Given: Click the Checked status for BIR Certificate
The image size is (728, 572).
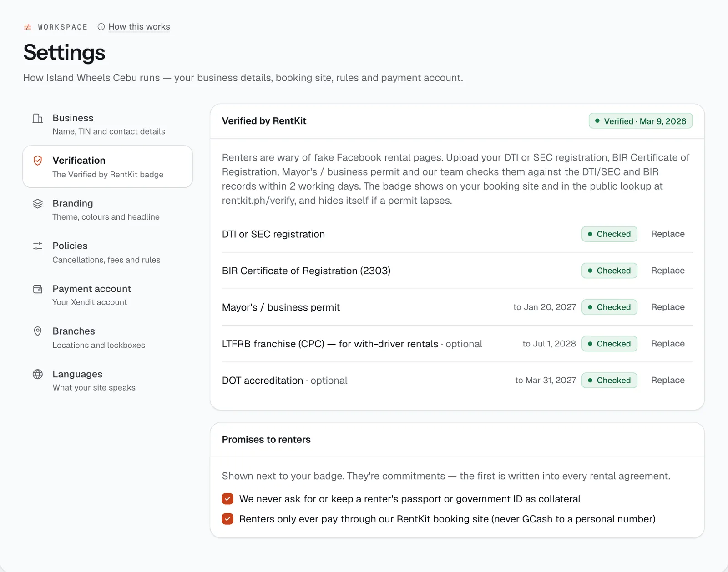Looking at the screenshot, I should 609,271.
